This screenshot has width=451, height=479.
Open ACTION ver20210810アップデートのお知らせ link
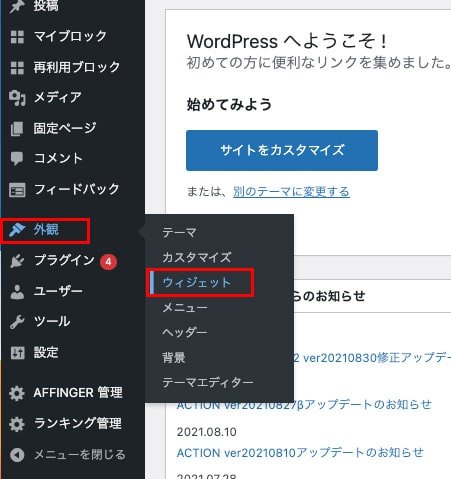pyautogui.click(x=300, y=453)
